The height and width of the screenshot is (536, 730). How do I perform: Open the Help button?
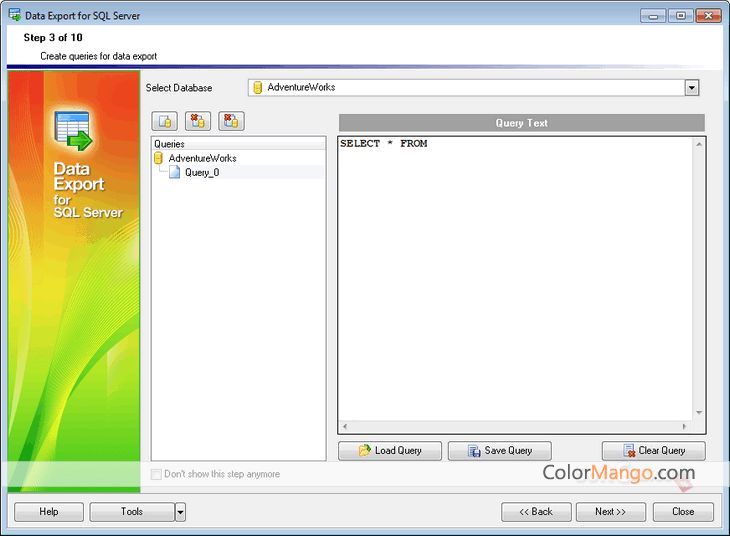(x=49, y=512)
